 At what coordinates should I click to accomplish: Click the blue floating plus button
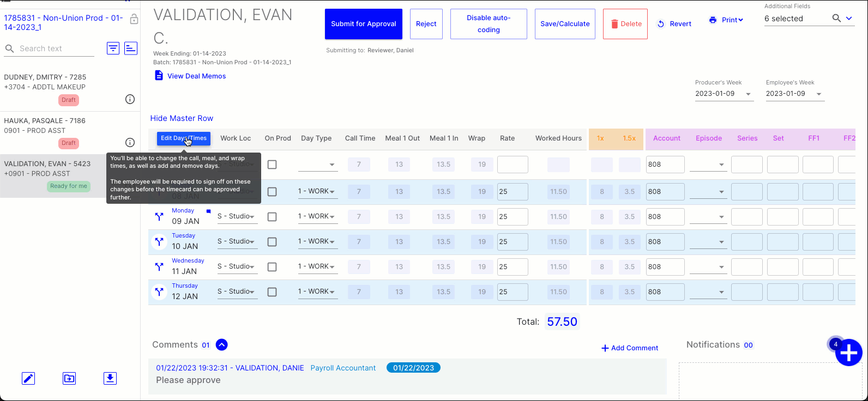(848, 353)
